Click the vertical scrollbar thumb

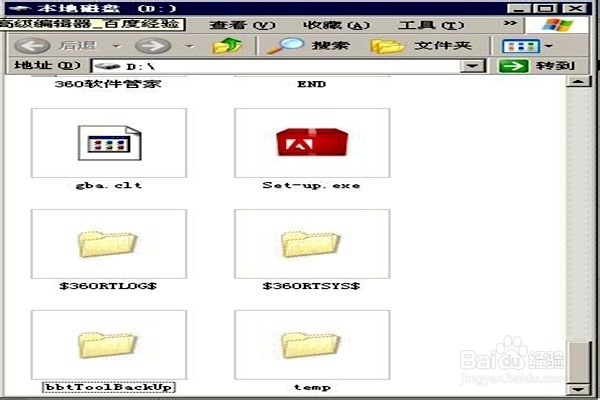(578, 363)
